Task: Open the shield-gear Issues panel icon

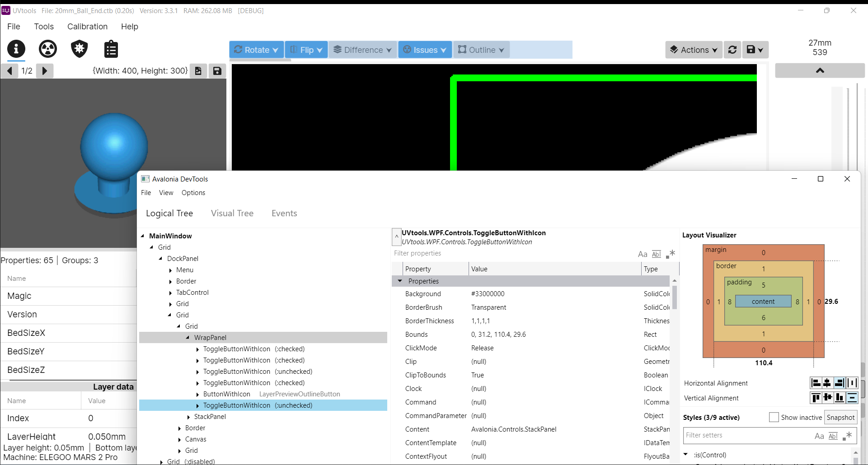Action: (79, 49)
